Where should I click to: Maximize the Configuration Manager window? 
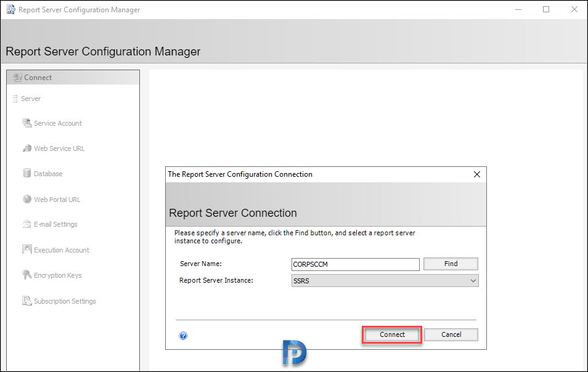(x=546, y=9)
